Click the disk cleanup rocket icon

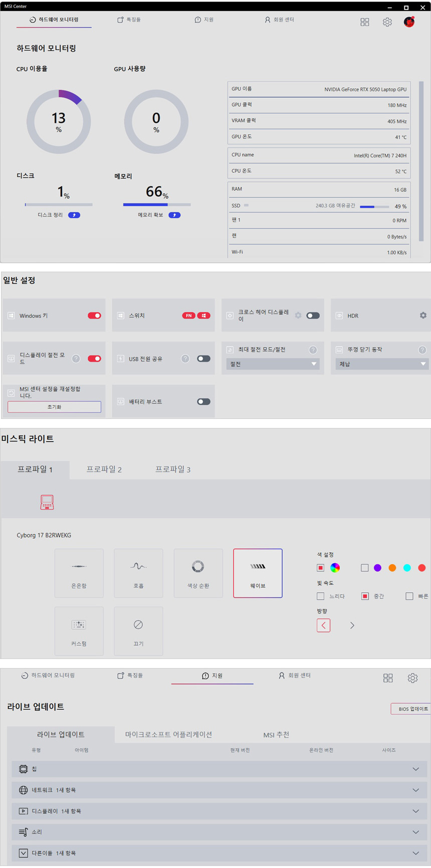[x=74, y=215]
